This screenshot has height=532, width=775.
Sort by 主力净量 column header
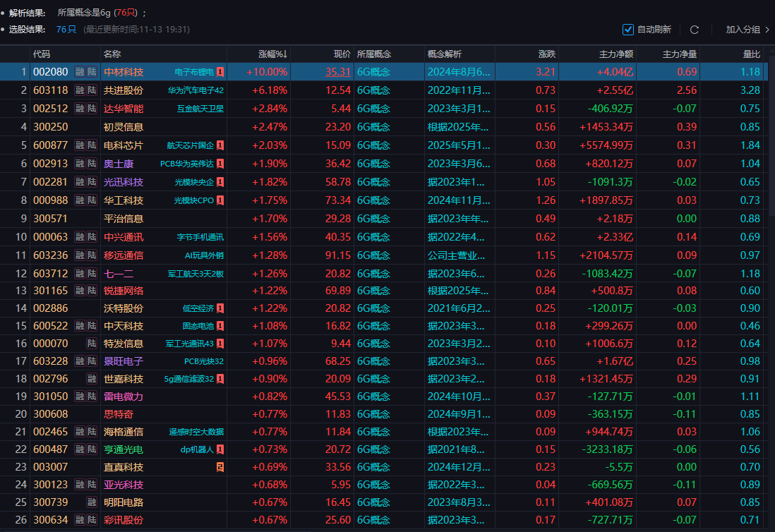(680, 54)
